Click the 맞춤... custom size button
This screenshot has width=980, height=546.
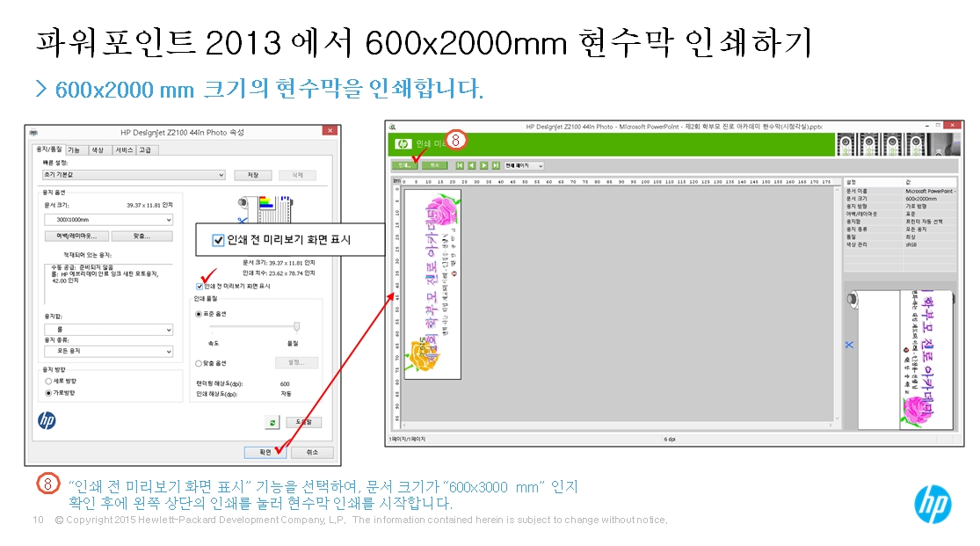(142, 237)
